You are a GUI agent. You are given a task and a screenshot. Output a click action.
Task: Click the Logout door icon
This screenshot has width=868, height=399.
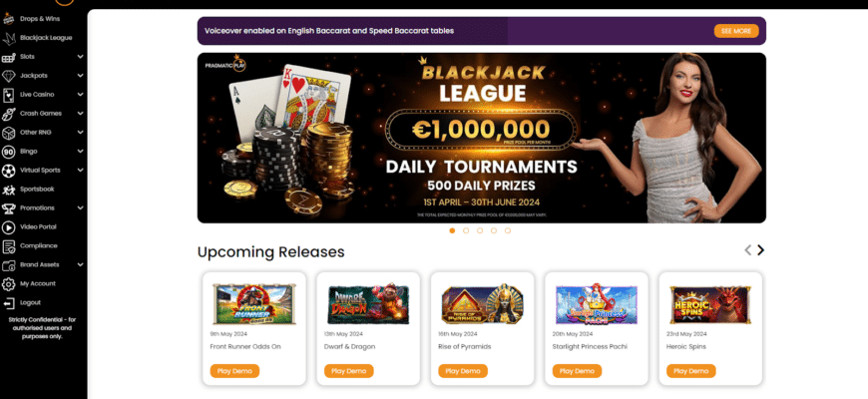8,302
